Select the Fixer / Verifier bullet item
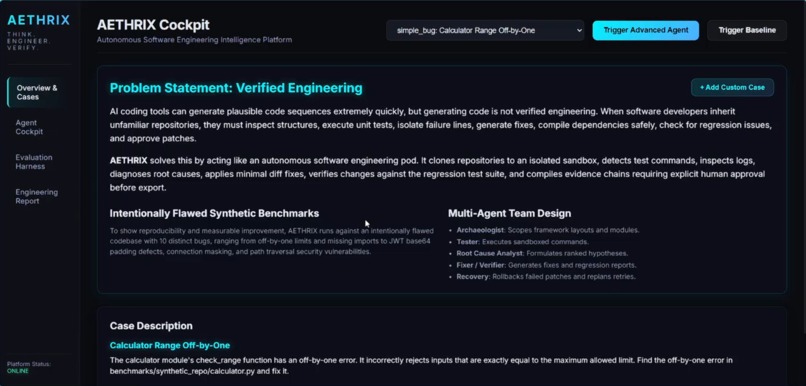 [x=546, y=265]
